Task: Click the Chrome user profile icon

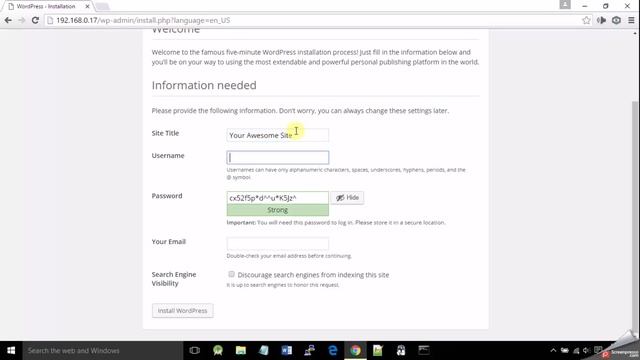Action: [565, 5]
